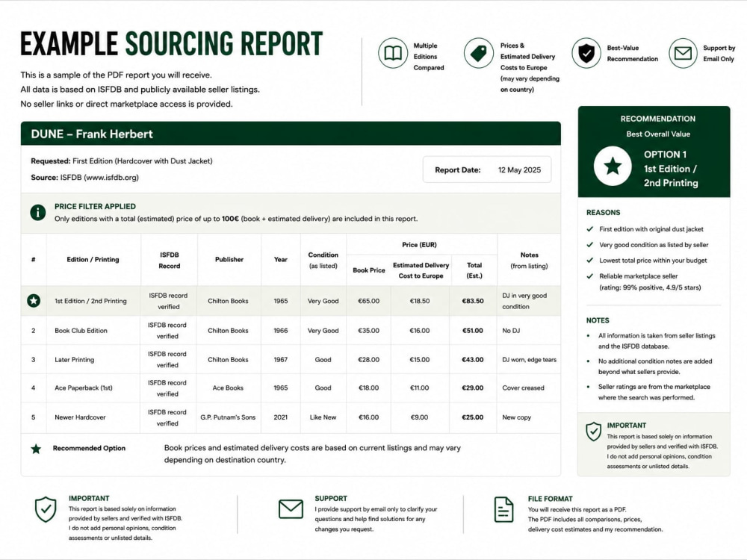Click the ISFDB (www.isfdb.org) source text

click(x=99, y=178)
